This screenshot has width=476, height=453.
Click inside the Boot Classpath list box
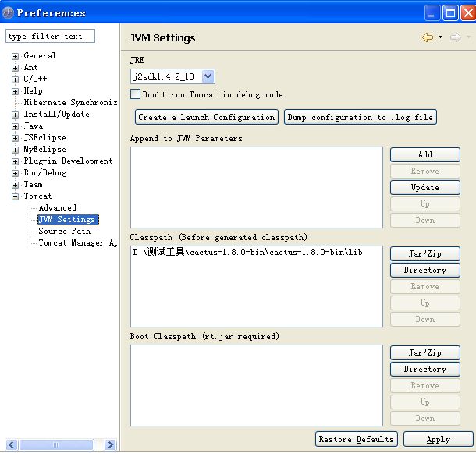(257, 385)
